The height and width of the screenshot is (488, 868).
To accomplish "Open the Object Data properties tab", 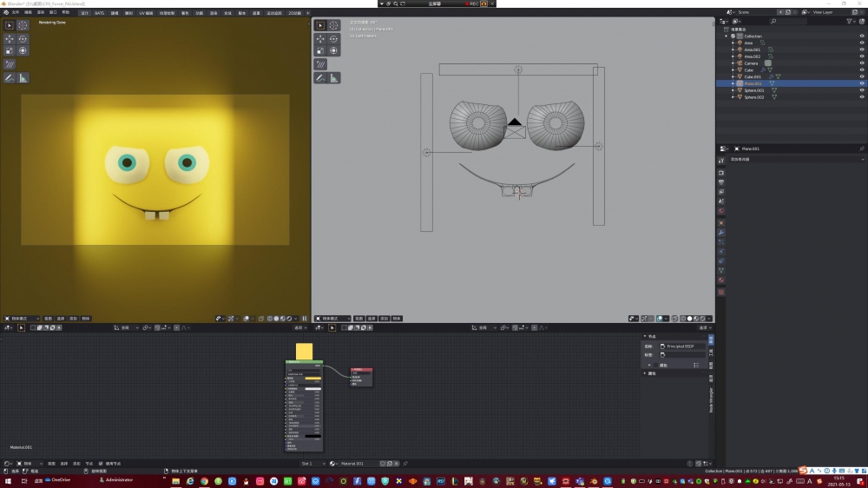I will [x=721, y=270].
